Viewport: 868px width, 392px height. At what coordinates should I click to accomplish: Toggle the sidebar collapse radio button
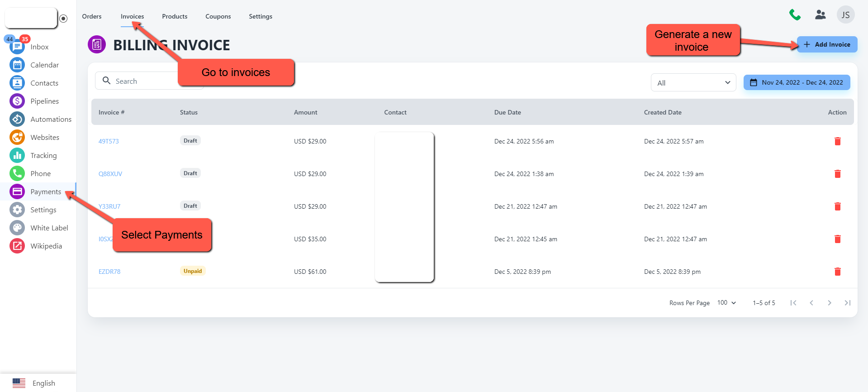click(63, 19)
